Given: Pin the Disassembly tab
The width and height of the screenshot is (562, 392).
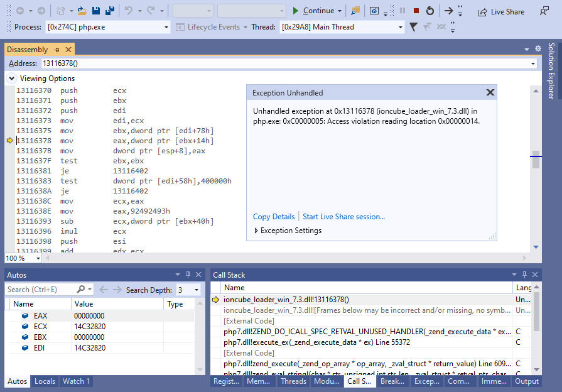Looking at the screenshot, I should click(x=57, y=50).
